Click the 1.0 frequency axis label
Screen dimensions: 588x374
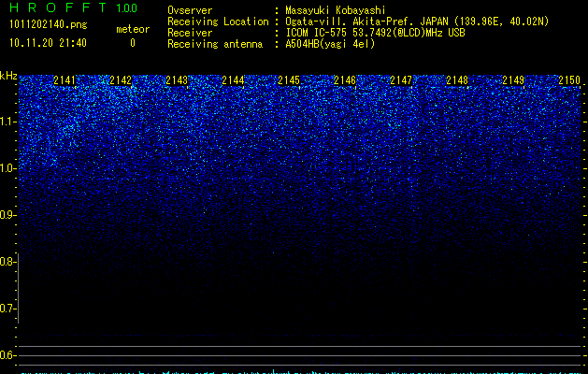tap(7, 168)
